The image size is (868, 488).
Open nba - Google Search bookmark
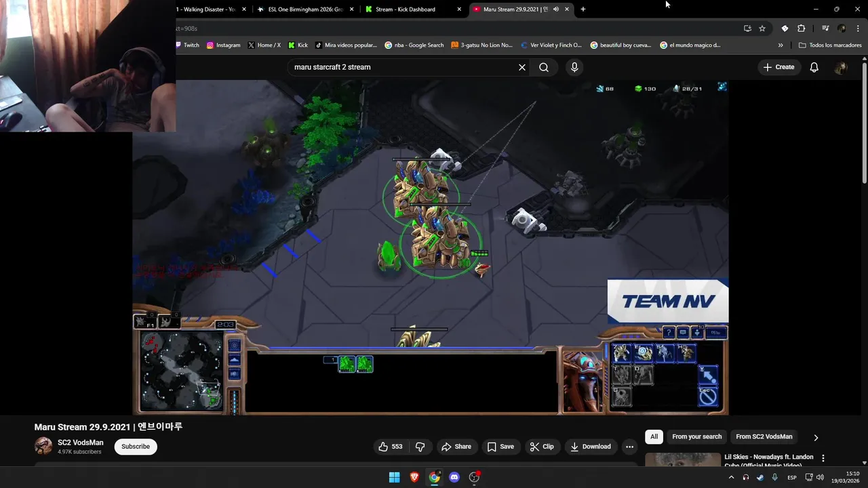(414, 45)
